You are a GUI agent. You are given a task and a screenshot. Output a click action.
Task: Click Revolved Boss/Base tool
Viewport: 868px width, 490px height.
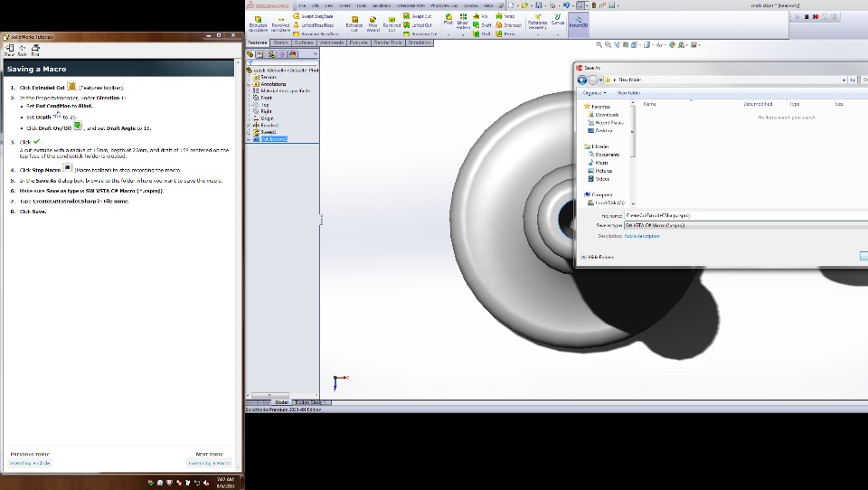click(x=280, y=24)
